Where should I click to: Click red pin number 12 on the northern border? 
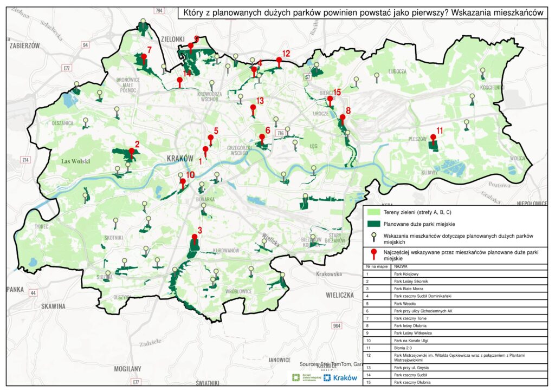pyautogui.click(x=279, y=61)
